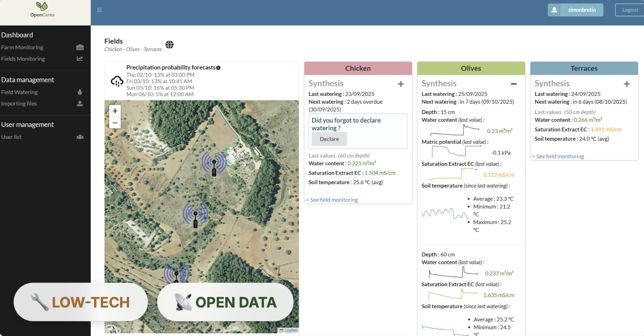Click the globe icon next to Fields
The height and width of the screenshot is (336, 644).
(169, 45)
